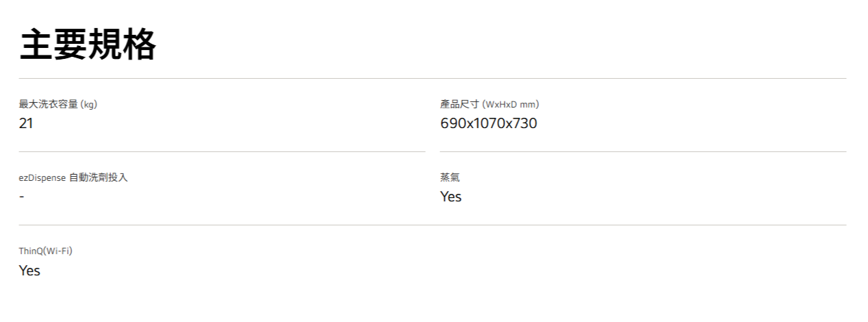Click the (WxHxD mm) unit text
This screenshot has width=868, height=322.
(511, 105)
